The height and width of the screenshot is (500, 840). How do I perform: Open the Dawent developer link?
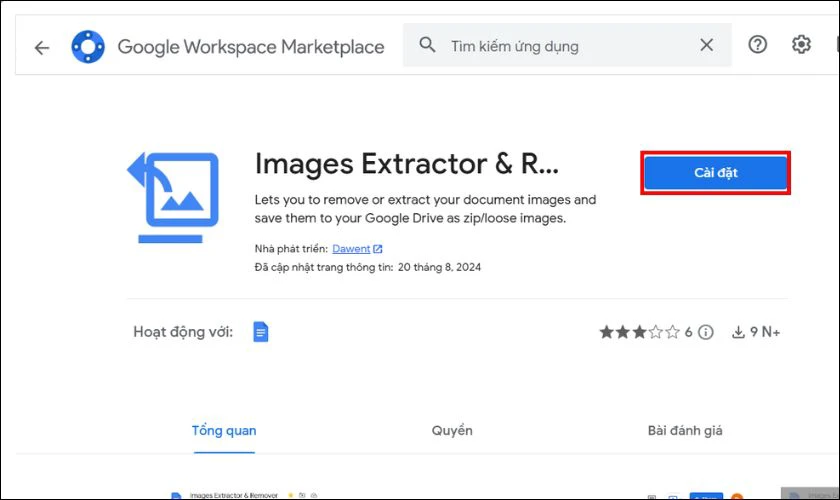pyautogui.click(x=351, y=249)
